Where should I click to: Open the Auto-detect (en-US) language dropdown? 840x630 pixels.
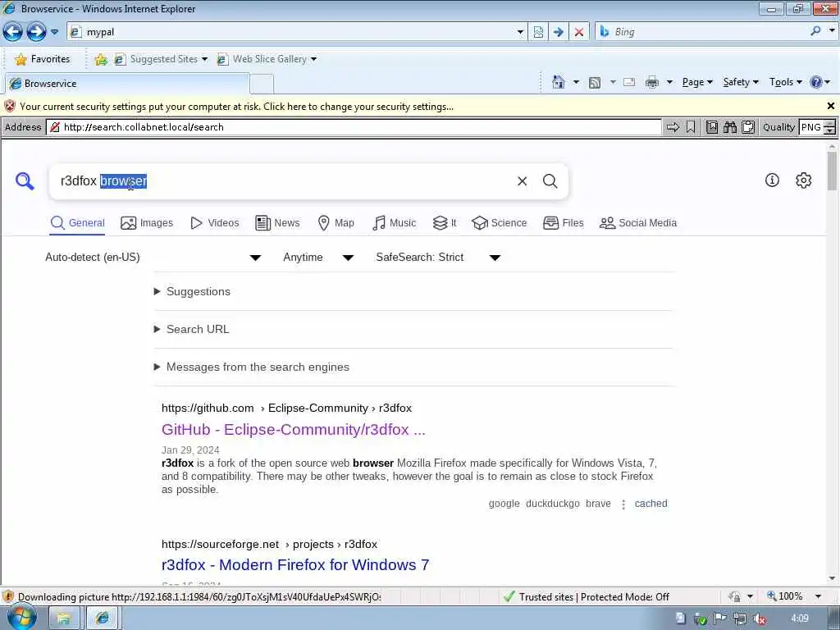pyautogui.click(x=153, y=257)
